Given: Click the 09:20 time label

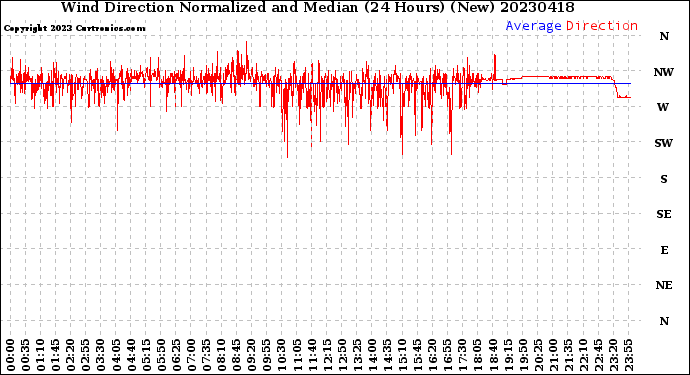Looking at the screenshot, I should 252,355.
